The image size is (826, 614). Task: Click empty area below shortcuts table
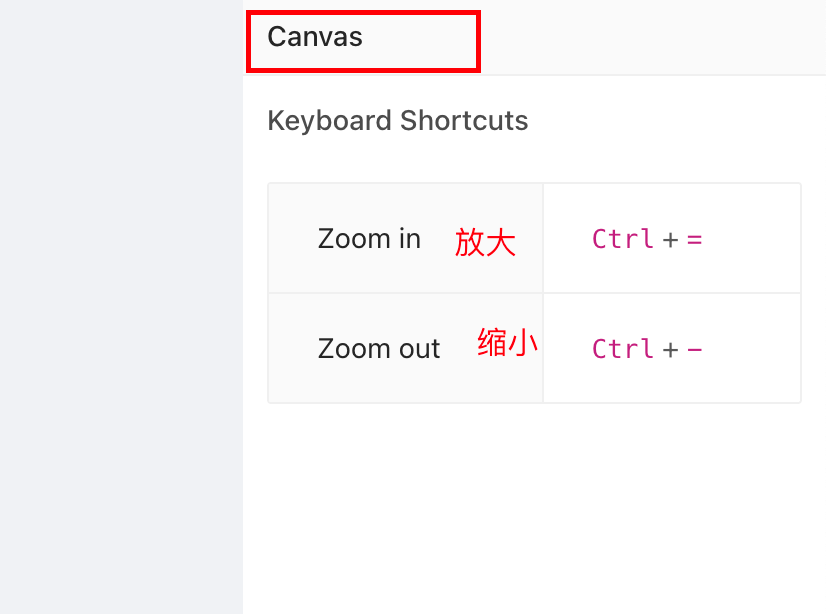(x=534, y=506)
